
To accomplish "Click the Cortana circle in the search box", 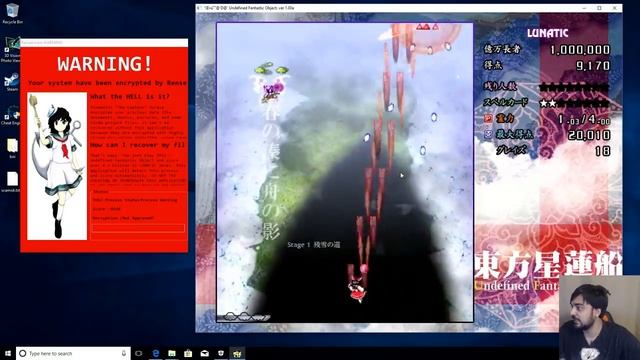I will 22,353.
